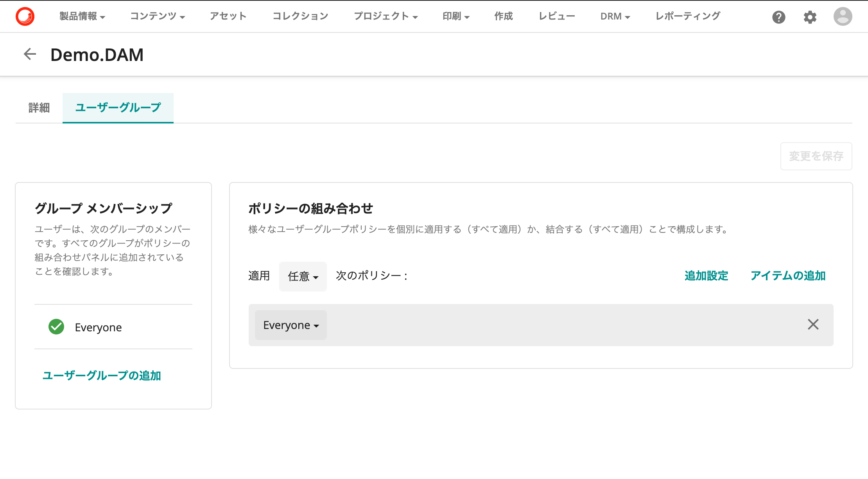Click the 適用 label

259,276
